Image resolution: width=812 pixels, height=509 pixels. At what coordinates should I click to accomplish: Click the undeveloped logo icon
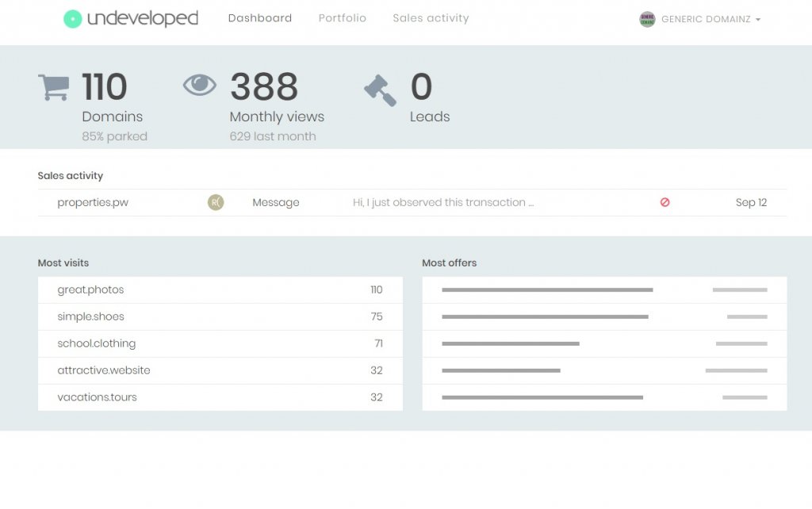pos(73,19)
